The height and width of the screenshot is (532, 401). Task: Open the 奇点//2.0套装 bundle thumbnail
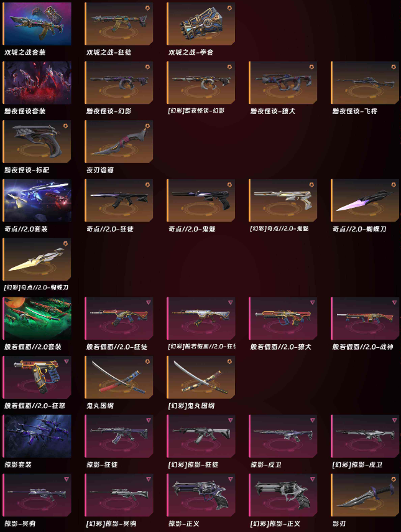[x=37, y=200]
